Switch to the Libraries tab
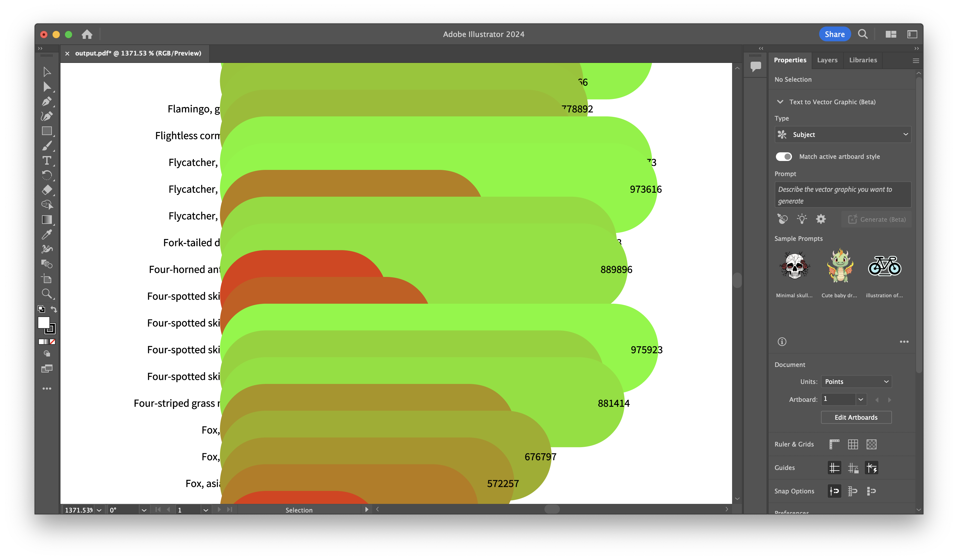958x560 pixels. tap(863, 60)
